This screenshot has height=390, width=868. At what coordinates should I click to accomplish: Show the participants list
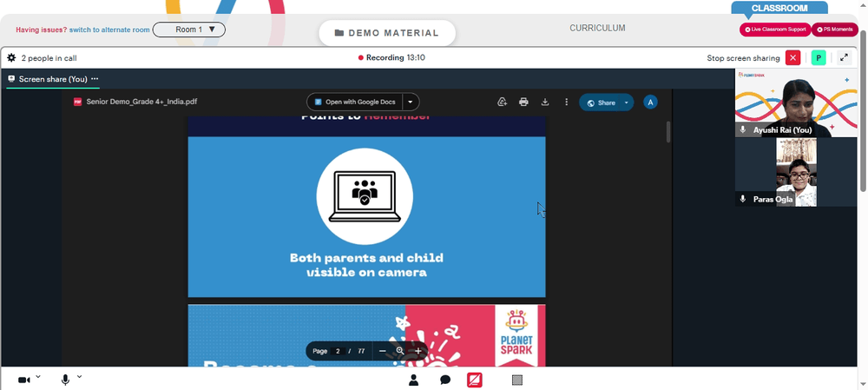(x=413, y=380)
